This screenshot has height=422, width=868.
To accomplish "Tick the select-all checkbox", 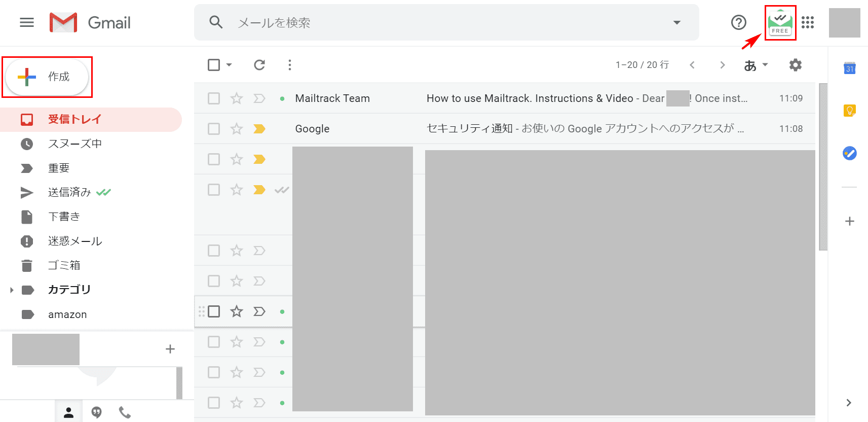I will [214, 65].
